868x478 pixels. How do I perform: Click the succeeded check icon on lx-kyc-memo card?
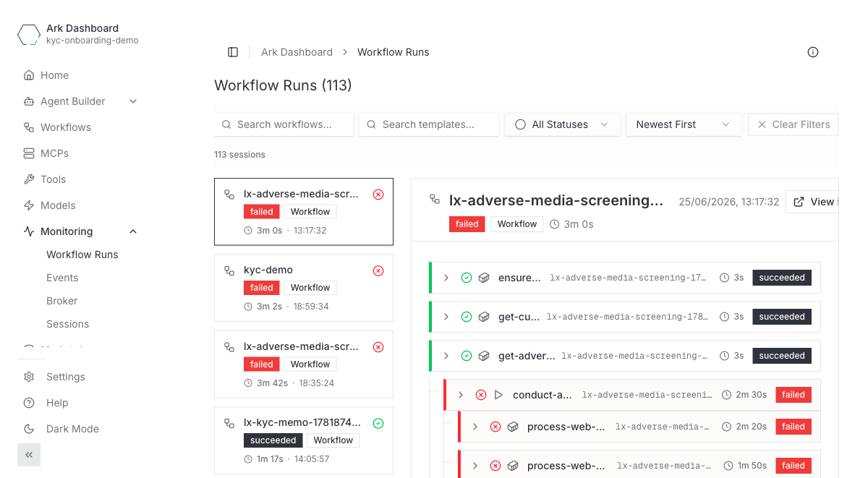click(x=378, y=423)
